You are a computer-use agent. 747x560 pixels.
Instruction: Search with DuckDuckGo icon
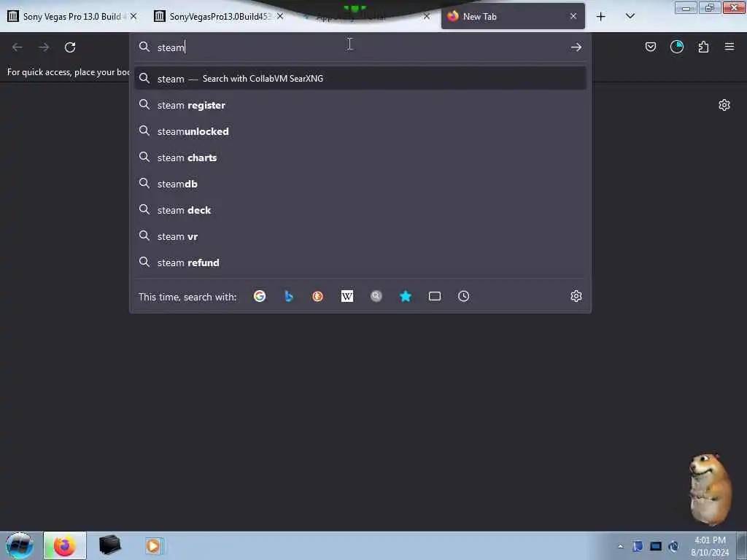pos(318,296)
